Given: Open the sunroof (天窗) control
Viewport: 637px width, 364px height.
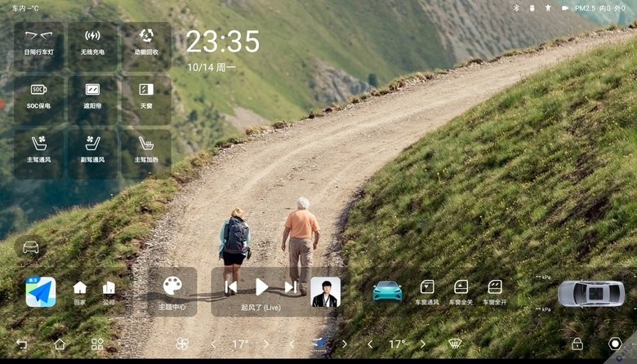Looking at the screenshot, I should tap(146, 97).
